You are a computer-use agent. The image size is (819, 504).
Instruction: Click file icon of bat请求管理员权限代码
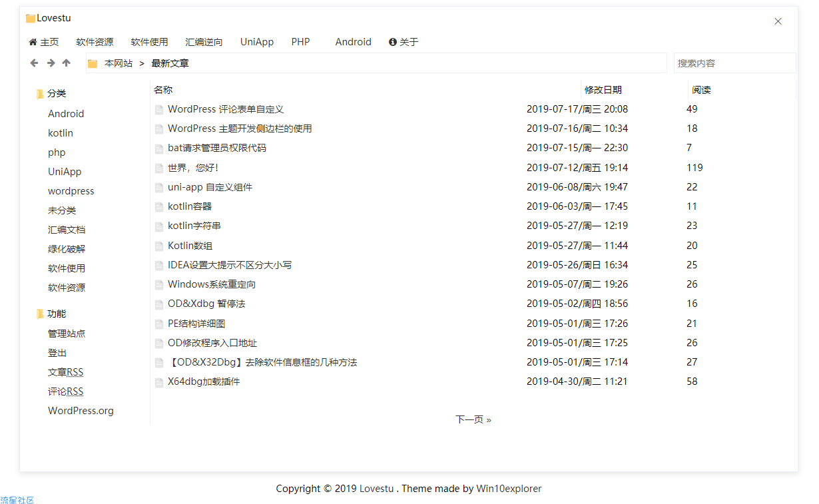pos(159,148)
